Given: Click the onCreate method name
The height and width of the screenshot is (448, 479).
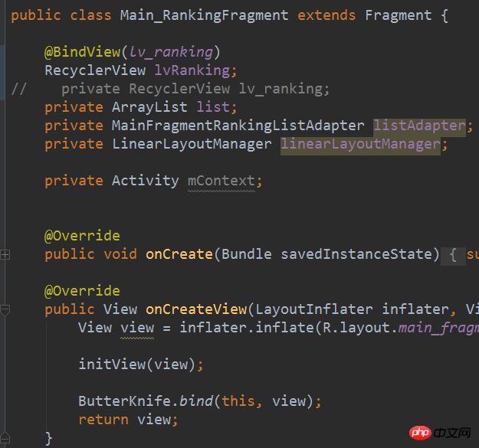Looking at the screenshot, I should coord(179,254).
